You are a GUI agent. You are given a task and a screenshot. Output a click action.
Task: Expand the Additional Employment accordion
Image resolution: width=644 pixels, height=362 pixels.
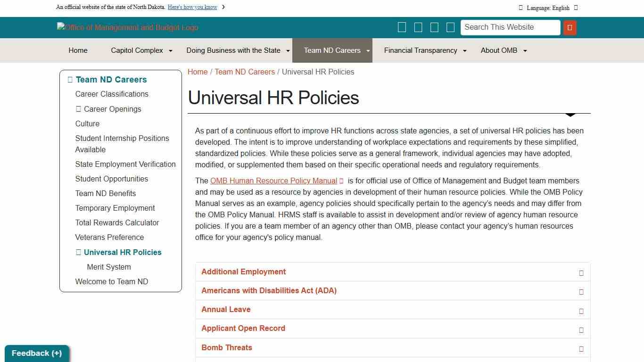coord(243,271)
